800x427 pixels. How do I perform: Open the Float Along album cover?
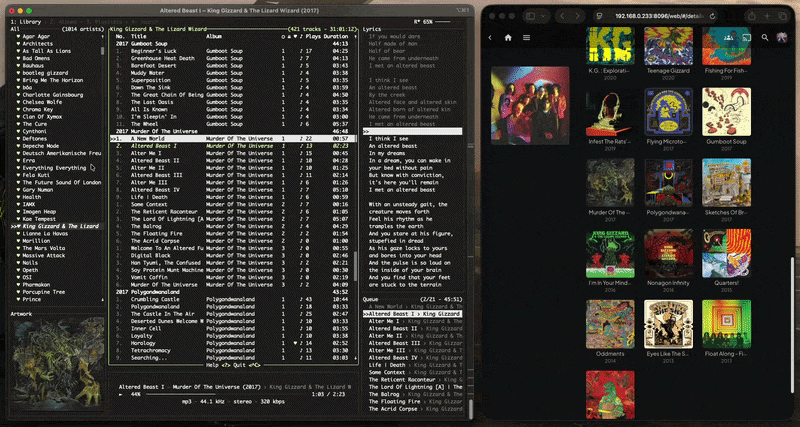727,324
